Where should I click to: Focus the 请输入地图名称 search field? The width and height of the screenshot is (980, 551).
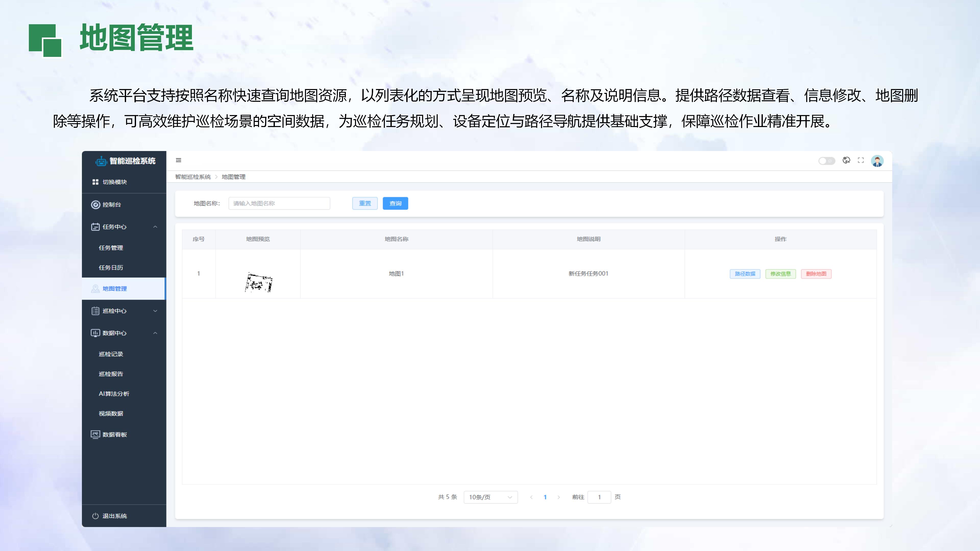(x=279, y=204)
